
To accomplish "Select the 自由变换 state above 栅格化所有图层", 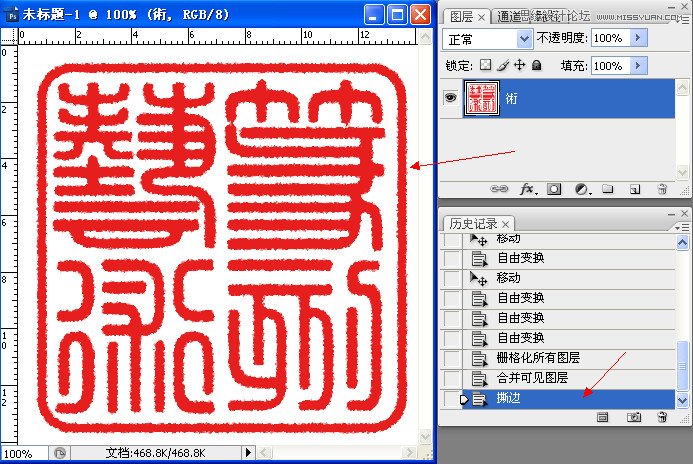I will (x=569, y=338).
